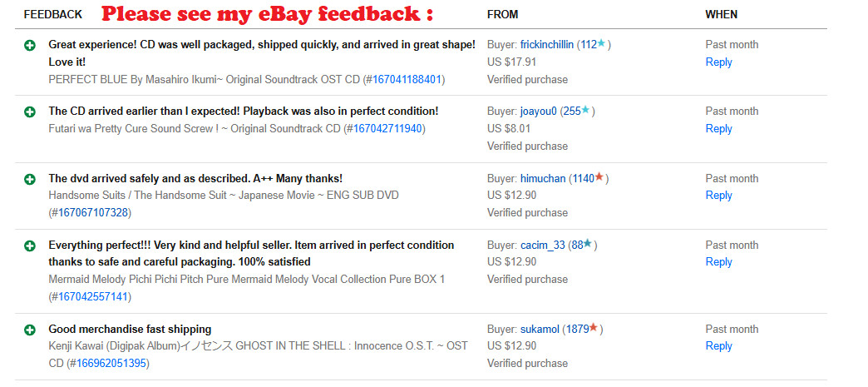This screenshot has height=387, width=868.
Task: View buyer himuchan's profile
Action: click(x=543, y=178)
